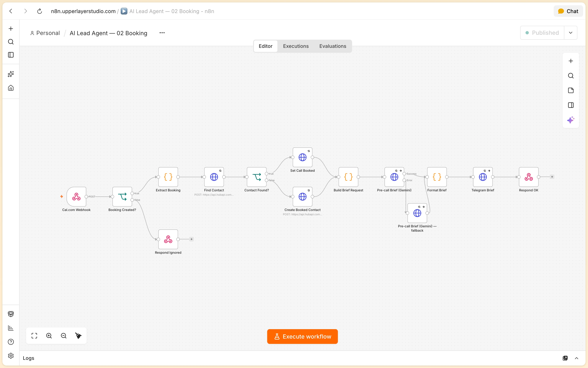Open the AI sparkle assistant in left sidebar
Image resolution: width=588 pixels, height=368 pixels.
(11, 74)
